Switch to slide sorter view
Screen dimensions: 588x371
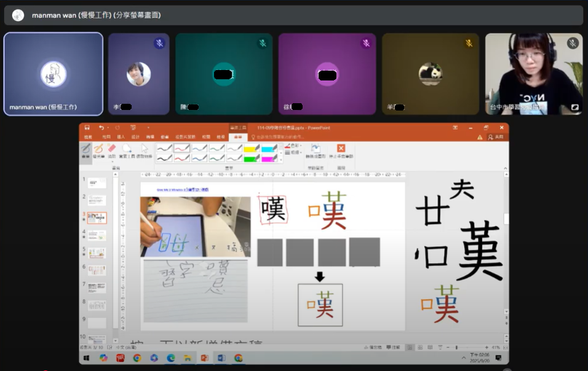(x=418, y=348)
